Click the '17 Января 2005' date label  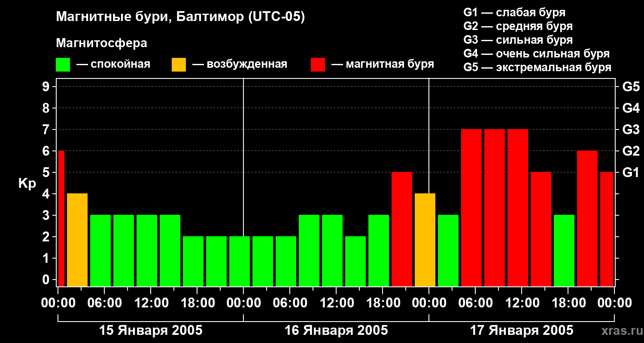522,331
